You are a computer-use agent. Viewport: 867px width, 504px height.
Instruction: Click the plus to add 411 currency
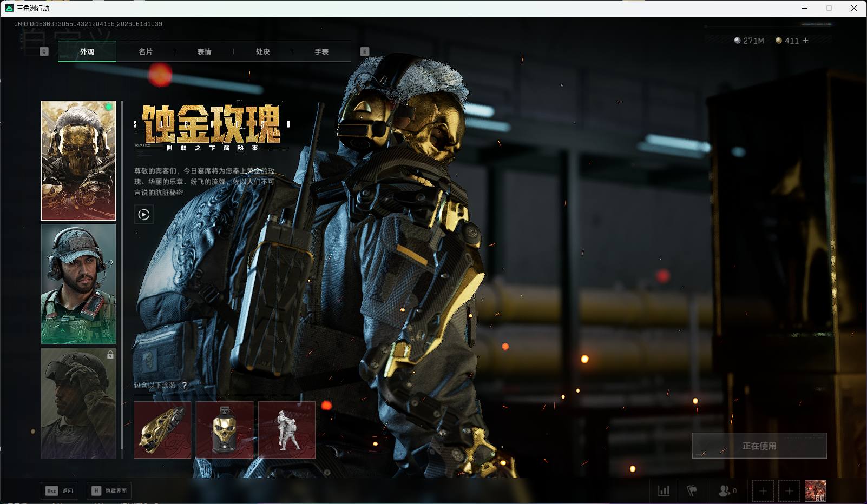coord(805,41)
